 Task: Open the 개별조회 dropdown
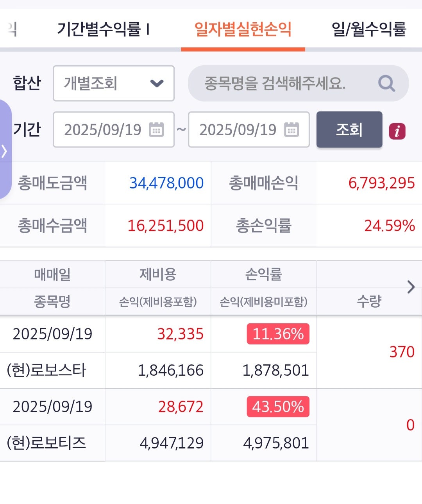113,83
